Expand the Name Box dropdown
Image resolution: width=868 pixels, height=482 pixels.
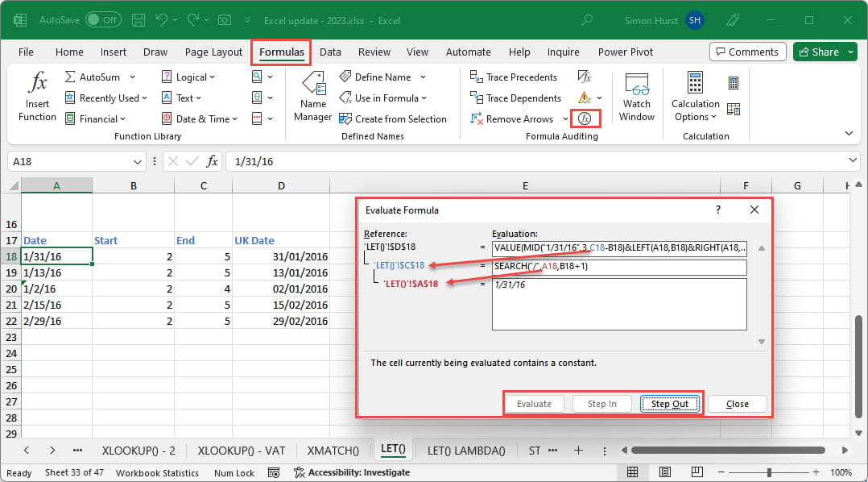[138, 161]
